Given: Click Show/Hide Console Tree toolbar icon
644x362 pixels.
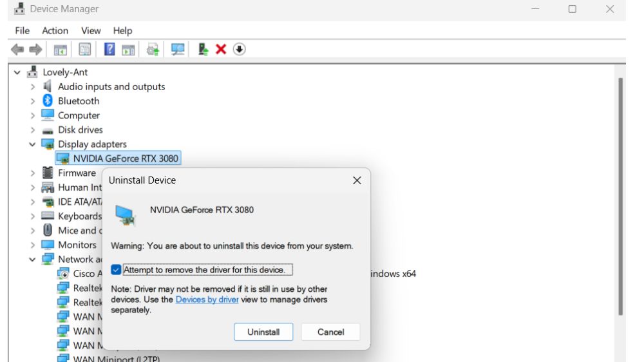Looking at the screenshot, I should pos(61,50).
